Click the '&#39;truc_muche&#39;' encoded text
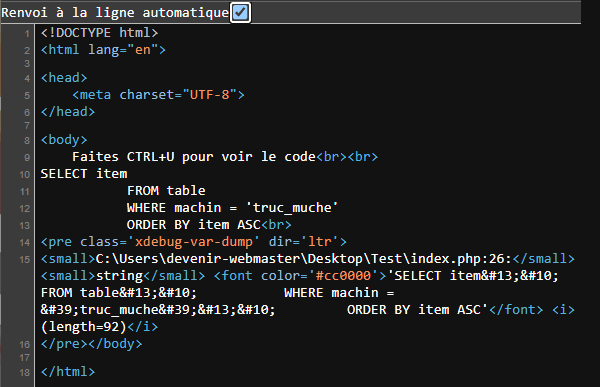 click(119, 310)
